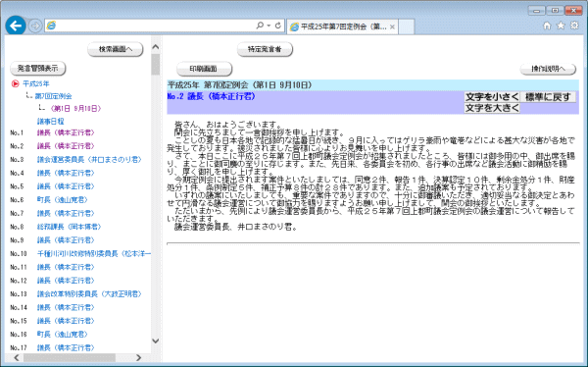
Task: Open No.3 議会運営委員長(井口まさのり君) link
Action: [x=89, y=160]
